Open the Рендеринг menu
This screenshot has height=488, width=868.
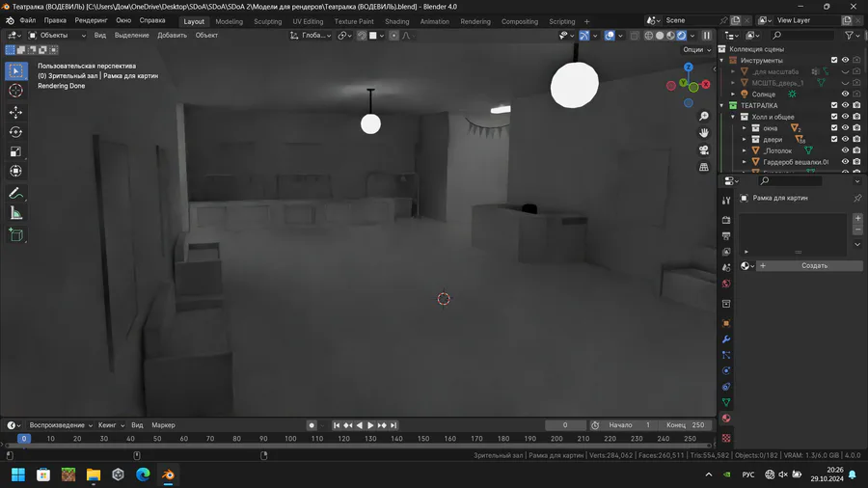point(92,20)
